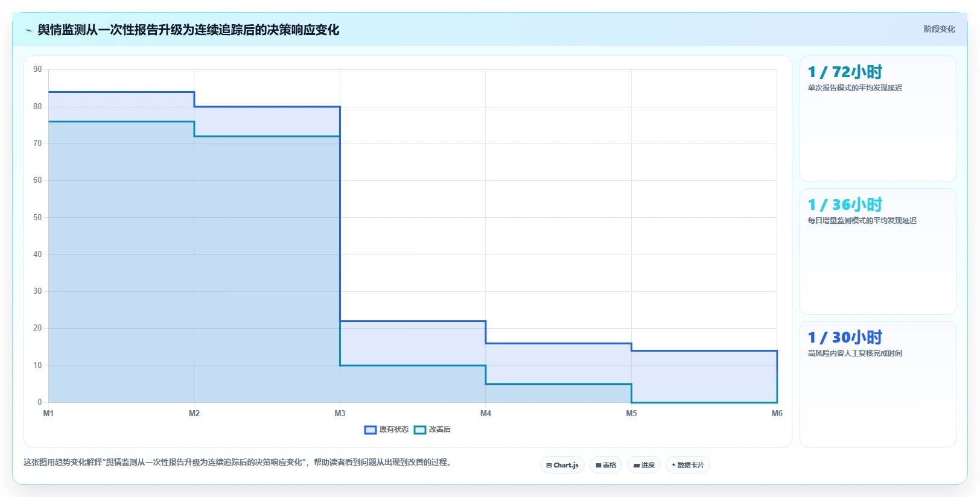
Task: Click the teal 改善后 legend color box
Action: [420, 430]
